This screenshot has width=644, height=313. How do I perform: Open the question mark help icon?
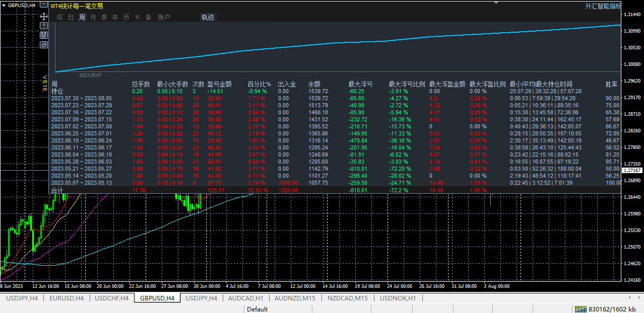tap(44, 25)
